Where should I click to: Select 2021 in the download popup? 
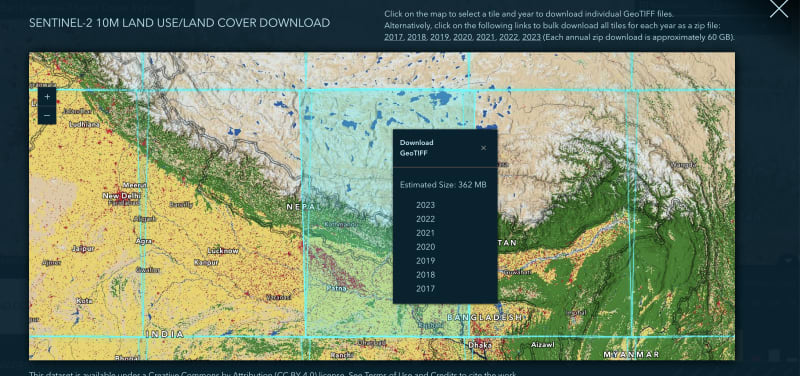coord(426,233)
